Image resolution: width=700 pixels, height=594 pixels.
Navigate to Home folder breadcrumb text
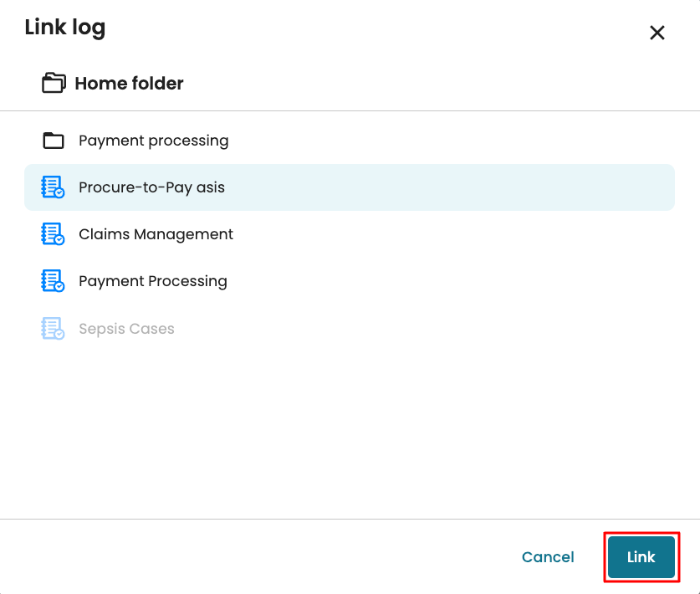coord(129,83)
